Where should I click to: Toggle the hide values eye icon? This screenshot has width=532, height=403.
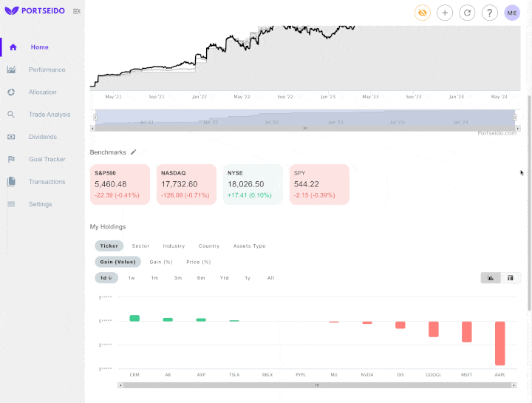423,13
